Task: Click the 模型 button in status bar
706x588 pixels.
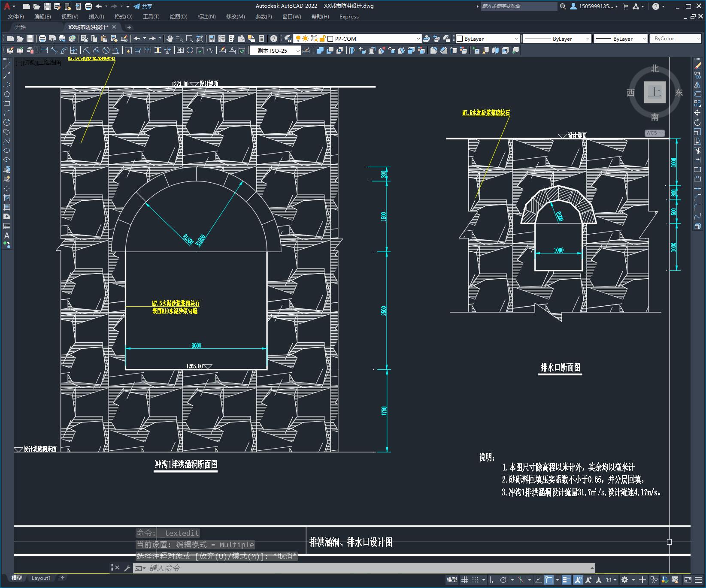Action: tap(451, 580)
